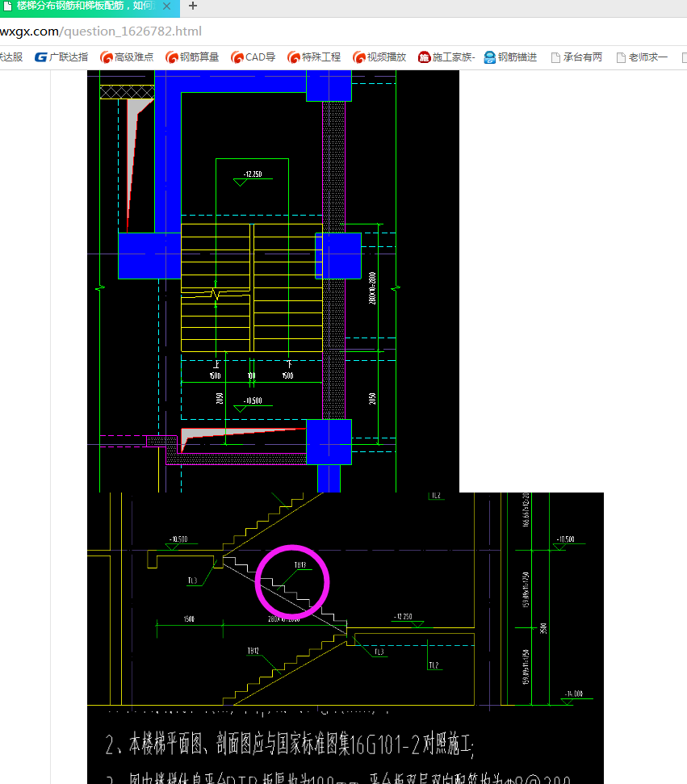This screenshot has width=687, height=784.
Task: Click the wxgx.com address bar URL
Action: [100, 31]
